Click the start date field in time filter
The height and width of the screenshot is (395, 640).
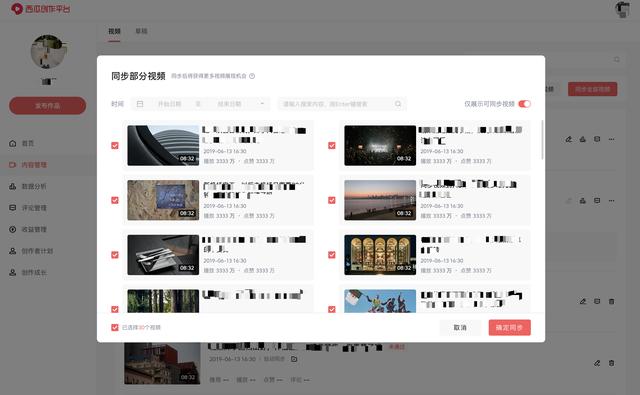coord(170,104)
